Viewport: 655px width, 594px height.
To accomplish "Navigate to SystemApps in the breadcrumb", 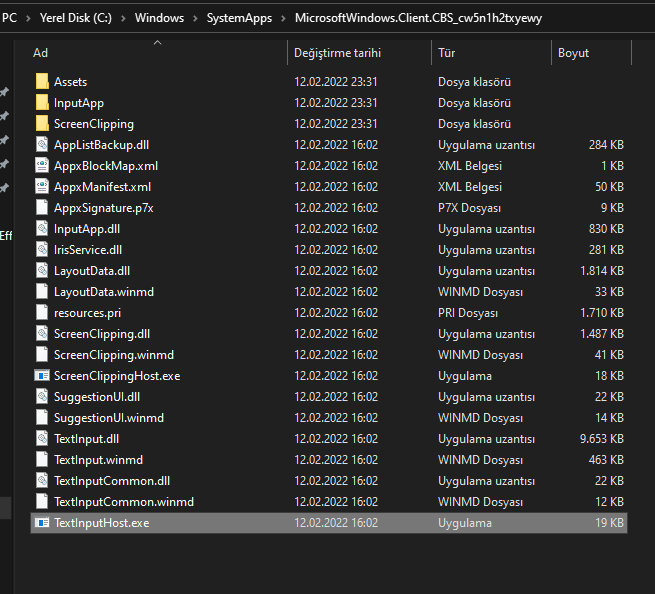I will (x=239, y=18).
